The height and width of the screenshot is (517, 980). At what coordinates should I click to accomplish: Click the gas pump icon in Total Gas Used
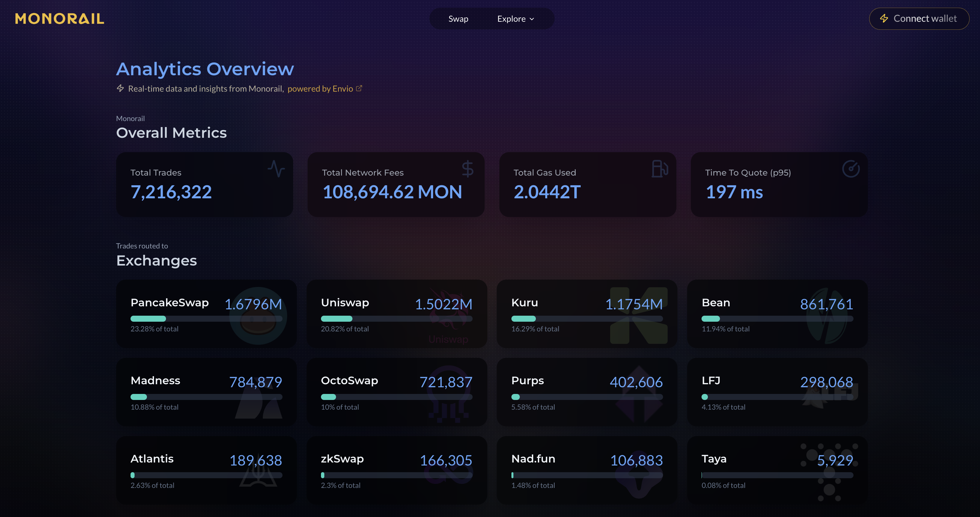point(660,169)
